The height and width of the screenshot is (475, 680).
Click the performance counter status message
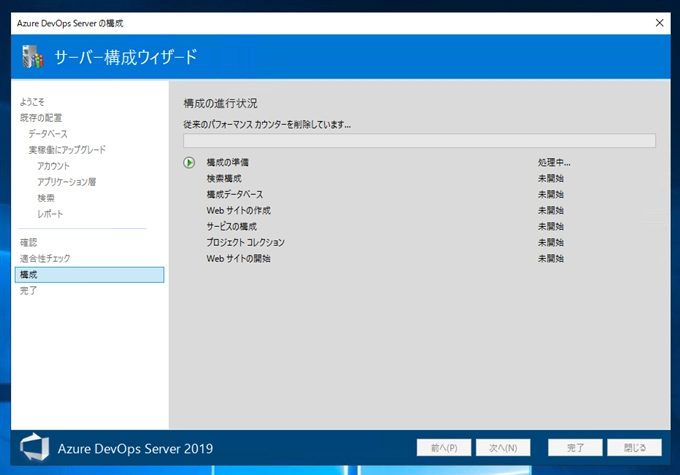(x=267, y=125)
